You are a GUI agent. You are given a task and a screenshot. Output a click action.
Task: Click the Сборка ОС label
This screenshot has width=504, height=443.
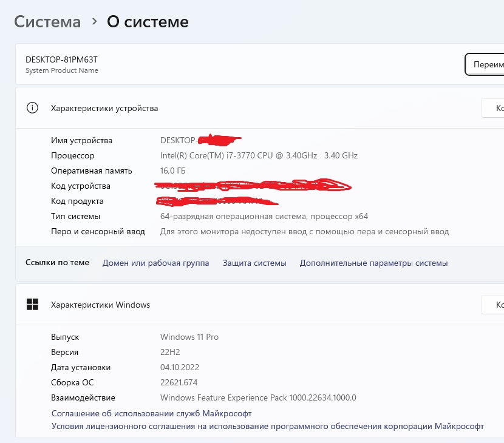coord(72,382)
